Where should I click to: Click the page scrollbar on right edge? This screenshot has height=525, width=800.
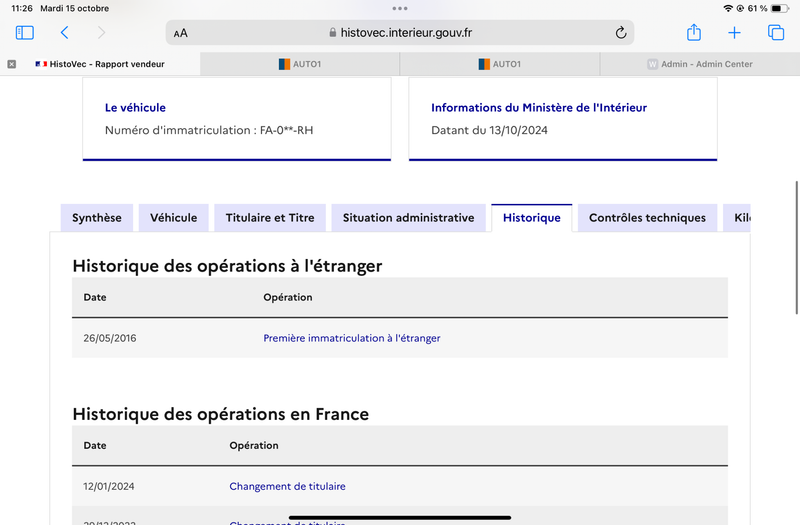coord(796,247)
